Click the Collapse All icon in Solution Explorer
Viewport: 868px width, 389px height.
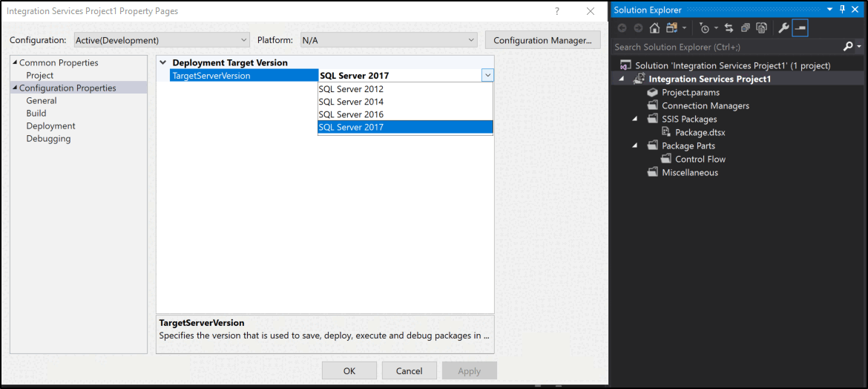point(745,27)
